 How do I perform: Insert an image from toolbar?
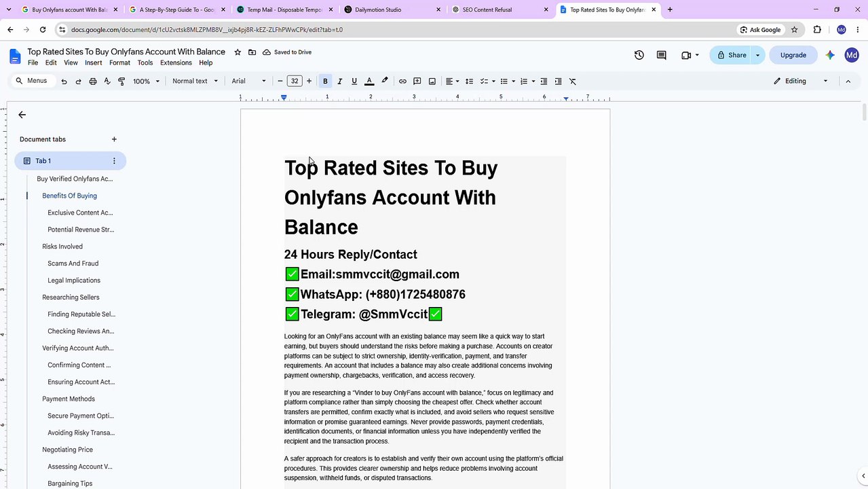pyautogui.click(x=432, y=81)
